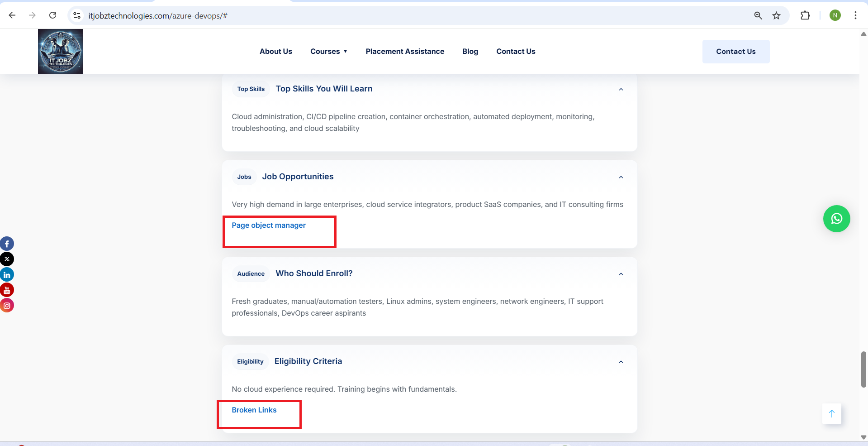Collapse the Eligibility Criteria section
The image size is (868, 446).
(x=621, y=362)
